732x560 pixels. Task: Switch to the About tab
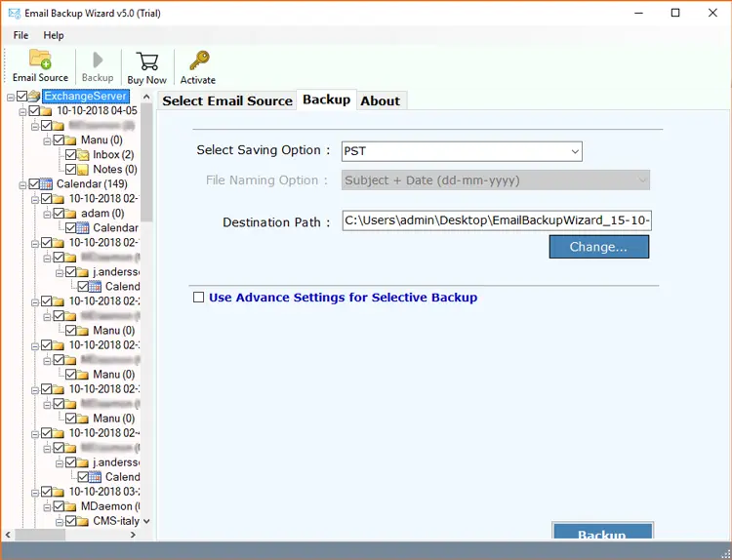coord(380,100)
